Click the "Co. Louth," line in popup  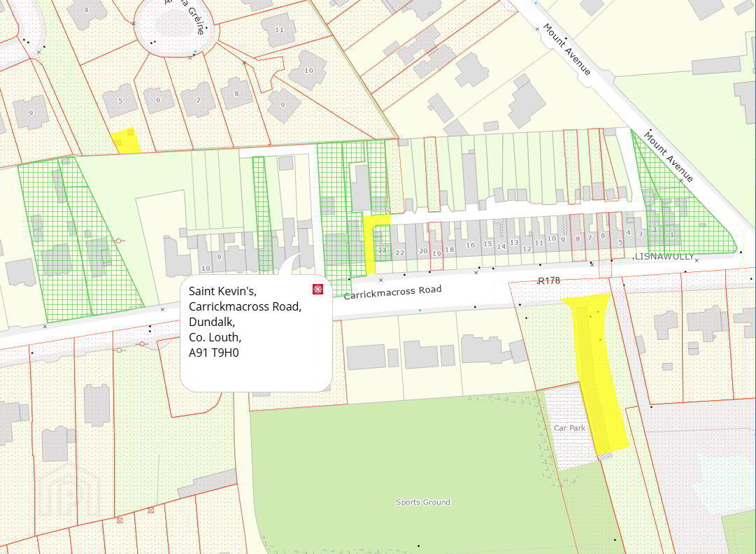215,337
